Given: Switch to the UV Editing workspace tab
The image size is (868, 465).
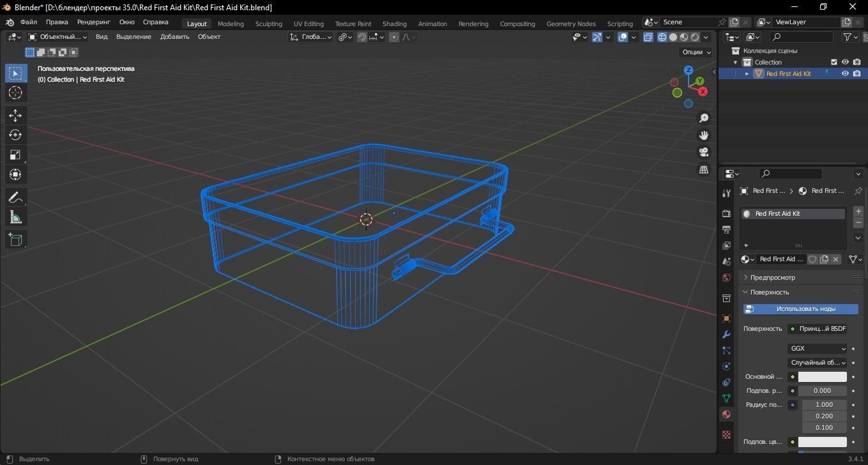Looking at the screenshot, I should coord(308,24).
